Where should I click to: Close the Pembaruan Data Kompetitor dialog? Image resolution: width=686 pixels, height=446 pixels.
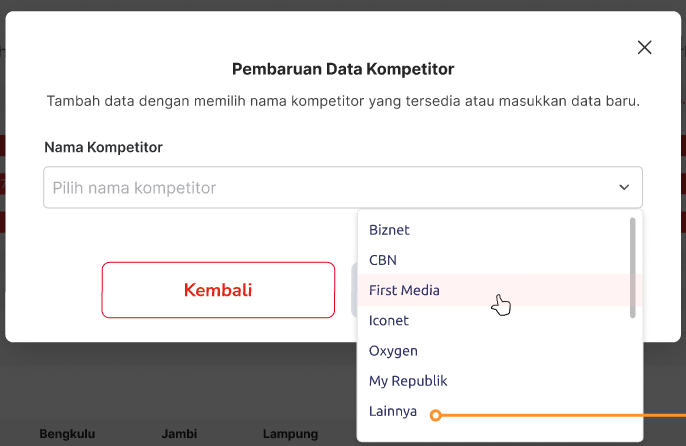(x=644, y=47)
